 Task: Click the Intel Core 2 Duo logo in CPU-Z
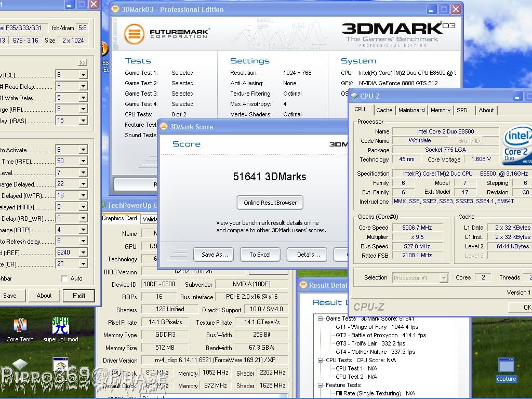(517, 145)
